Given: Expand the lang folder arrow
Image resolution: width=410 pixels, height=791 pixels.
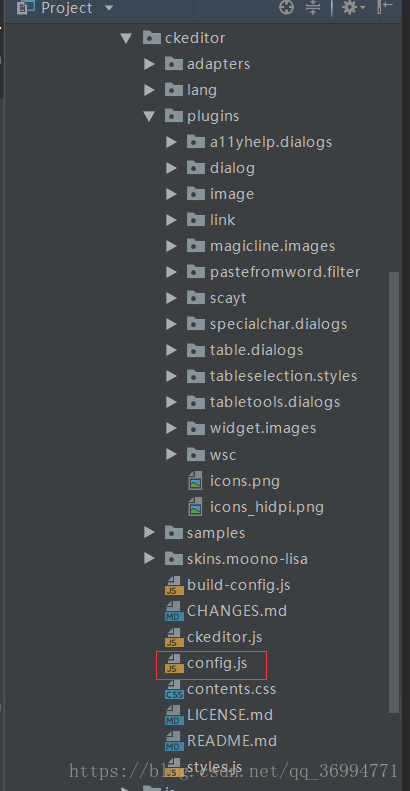Looking at the screenshot, I should (x=149, y=90).
